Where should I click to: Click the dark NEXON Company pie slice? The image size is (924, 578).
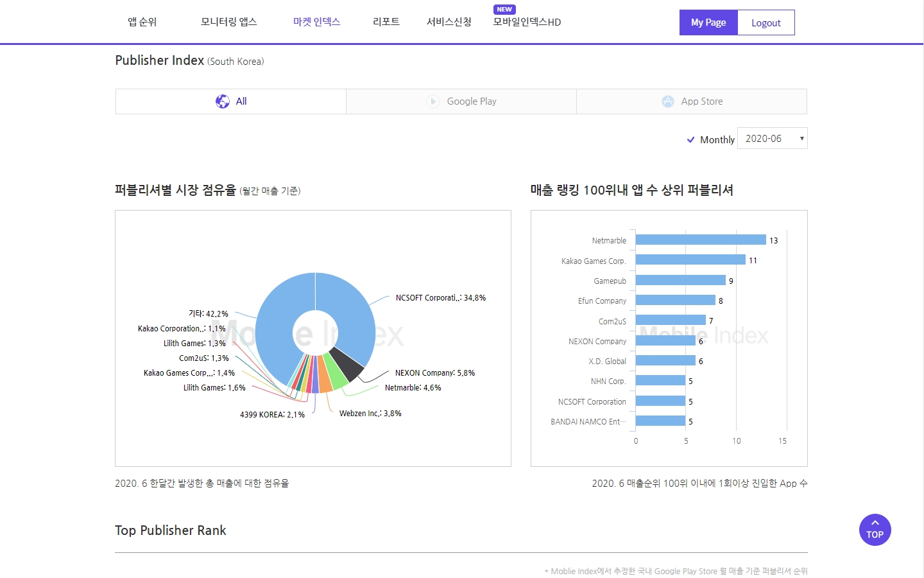pos(346,364)
